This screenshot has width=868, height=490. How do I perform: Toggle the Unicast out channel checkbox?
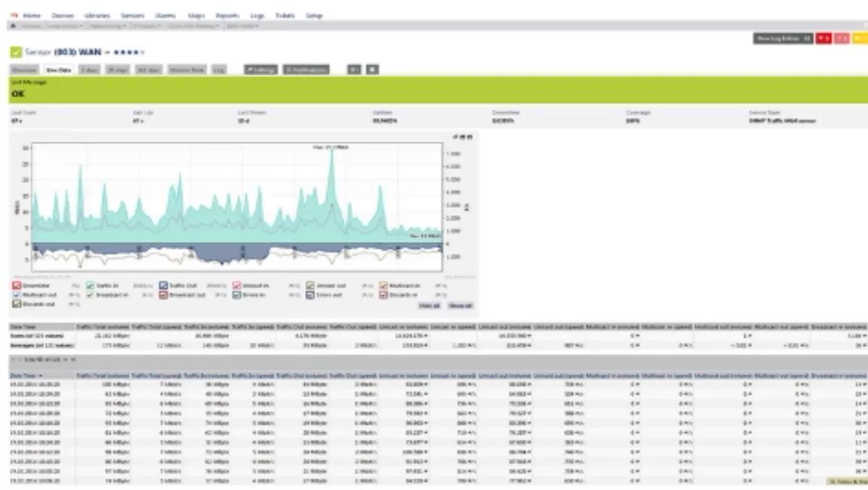pos(310,286)
